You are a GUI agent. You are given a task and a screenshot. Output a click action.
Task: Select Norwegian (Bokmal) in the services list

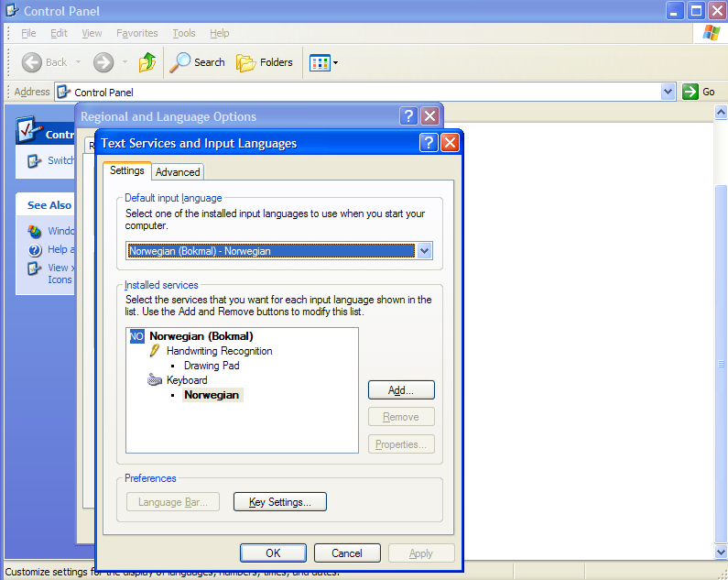tap(201, 336)
